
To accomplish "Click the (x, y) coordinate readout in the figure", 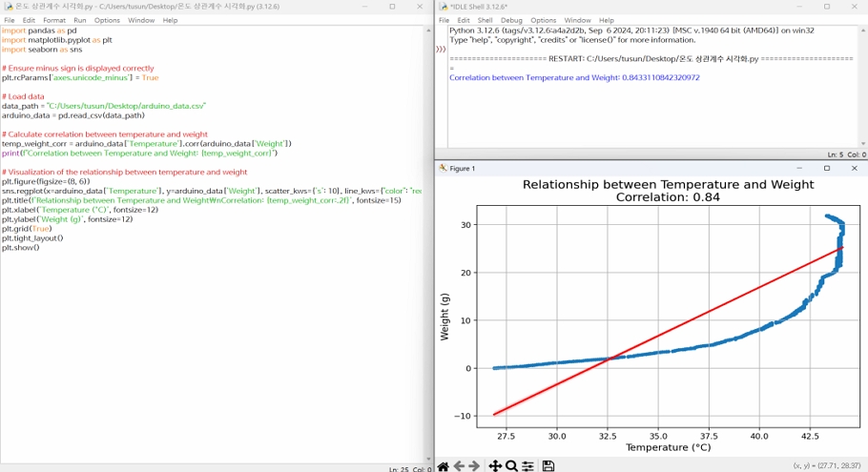I will [x=827, y=466].
